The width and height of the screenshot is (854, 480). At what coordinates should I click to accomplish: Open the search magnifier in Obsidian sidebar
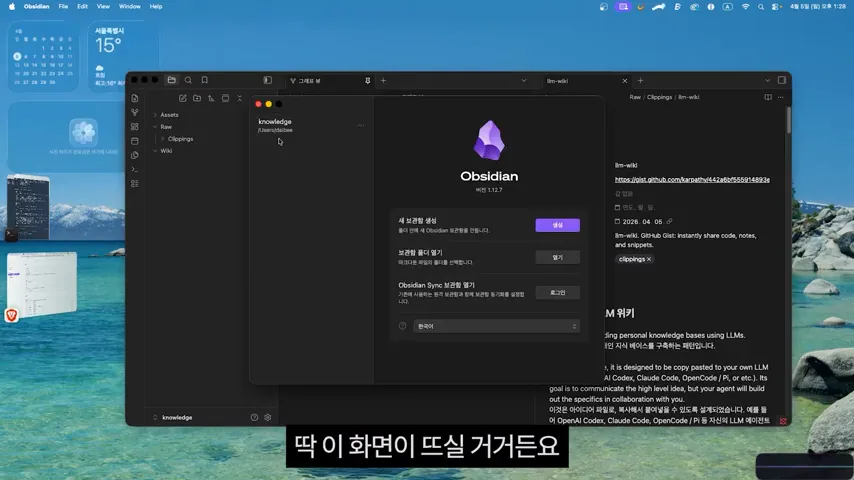(x=188, y=80)
